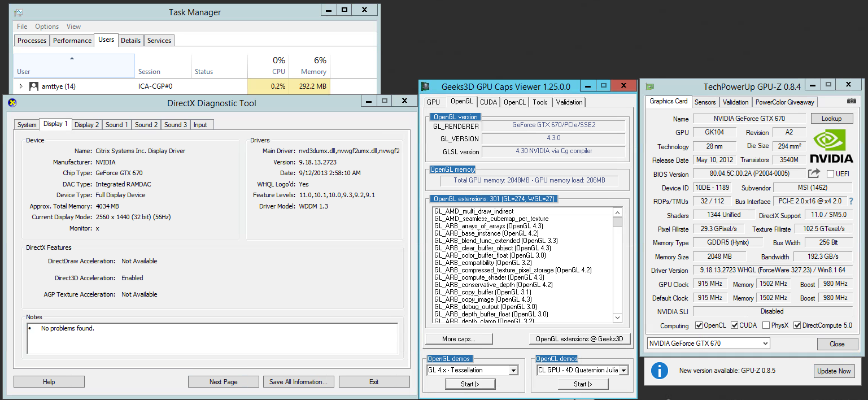This screenshot has width=868, height=400.
Task: Switch to the OpenCL tab in GPU Caps Viewer
Action: point(514,102)
